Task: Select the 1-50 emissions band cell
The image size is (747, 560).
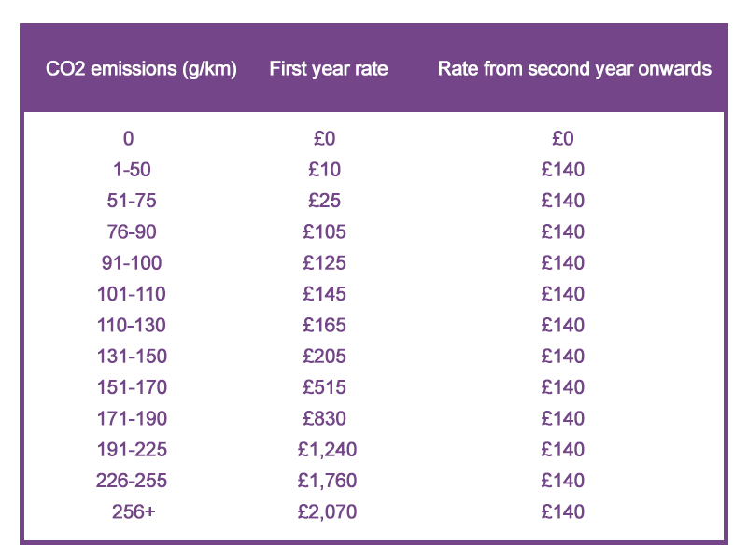Action: click(129, 170)
